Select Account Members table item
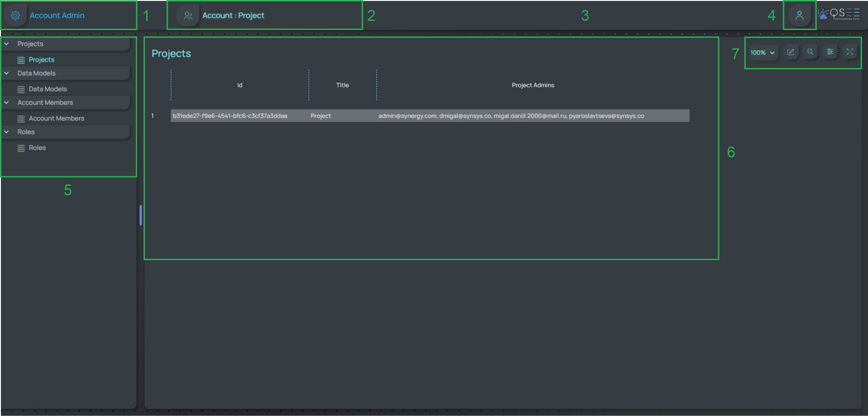 click(56, 119)
